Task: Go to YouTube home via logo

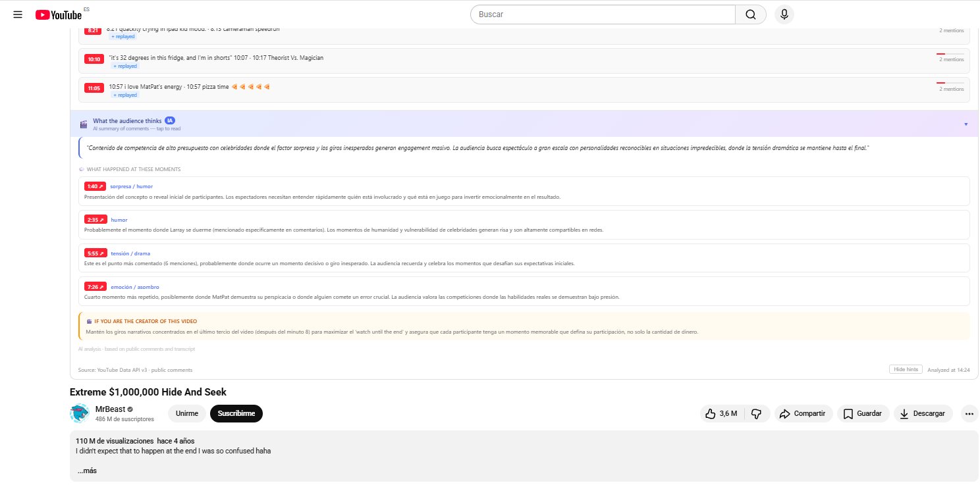Action: pyautogui.click(x=59, y=14)
